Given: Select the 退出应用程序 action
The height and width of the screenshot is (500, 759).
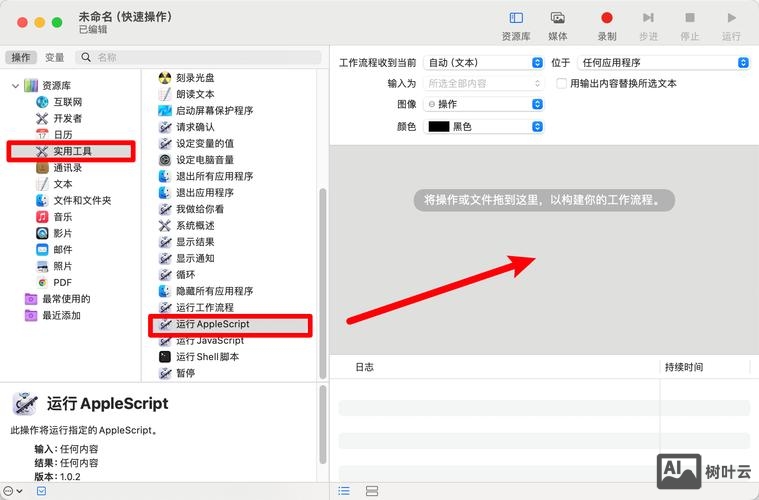Looking at the screenshot, I should coord(197,193).
